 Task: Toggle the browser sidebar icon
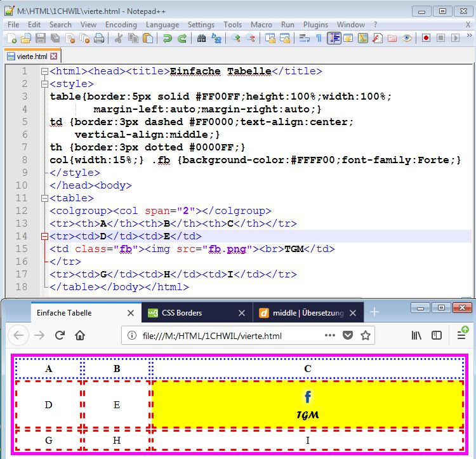pyautogui.click(x=437, y=335)
